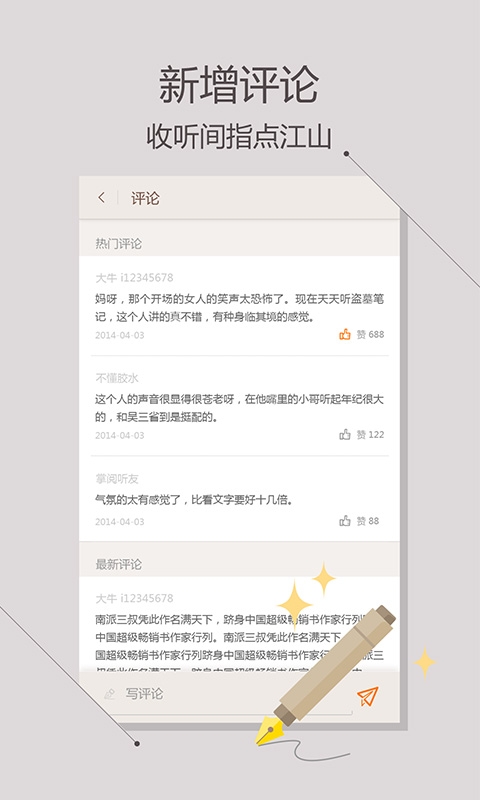This screenshot has width=480, height=800.
Task: Like the comment with 688 likes
Action: 345,335
